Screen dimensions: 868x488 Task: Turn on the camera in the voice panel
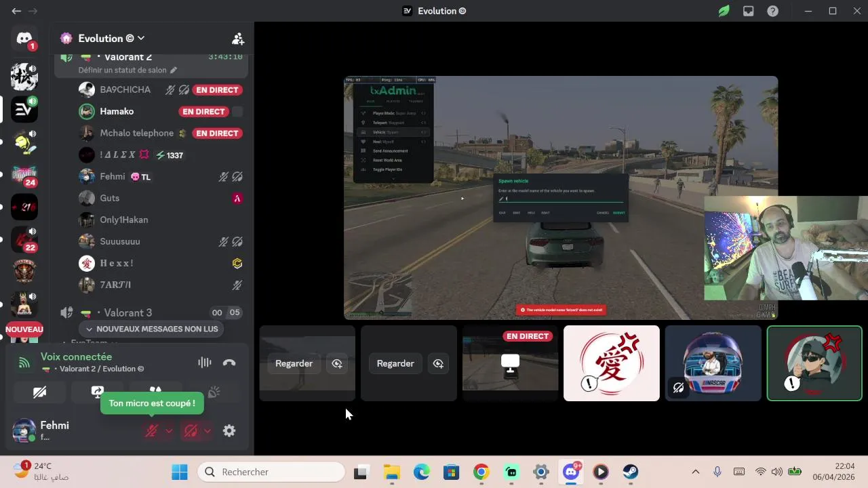(39, 392)
